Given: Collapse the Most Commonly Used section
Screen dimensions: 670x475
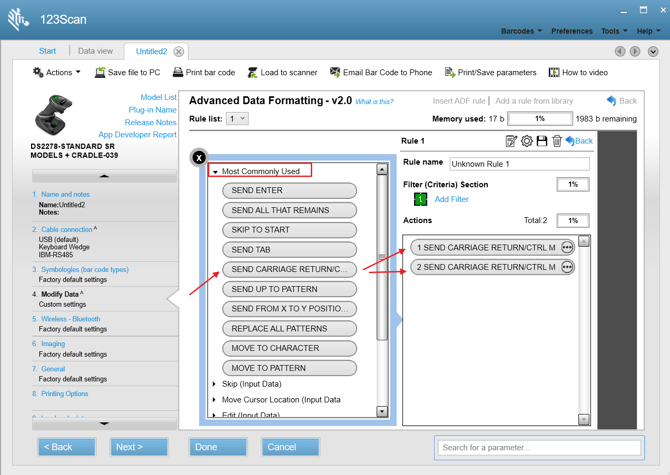Looking at the screenshot, I should [216, 172].
